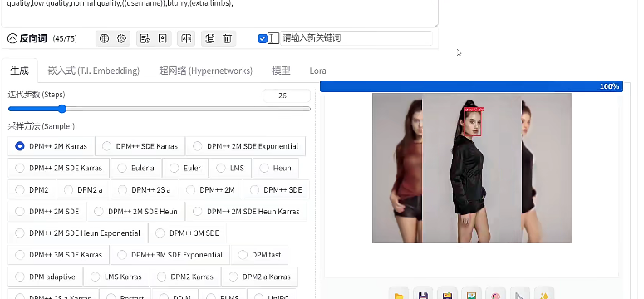
Task: Choose the DPM2 Karras sampler
Action: [x=185, y=277]
